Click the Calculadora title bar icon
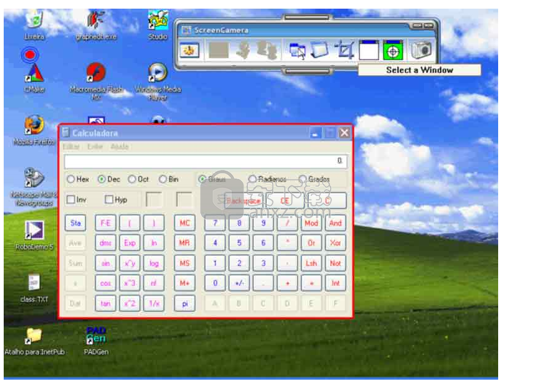Viewport: 534px width, 392px height. tap(66, 132)
